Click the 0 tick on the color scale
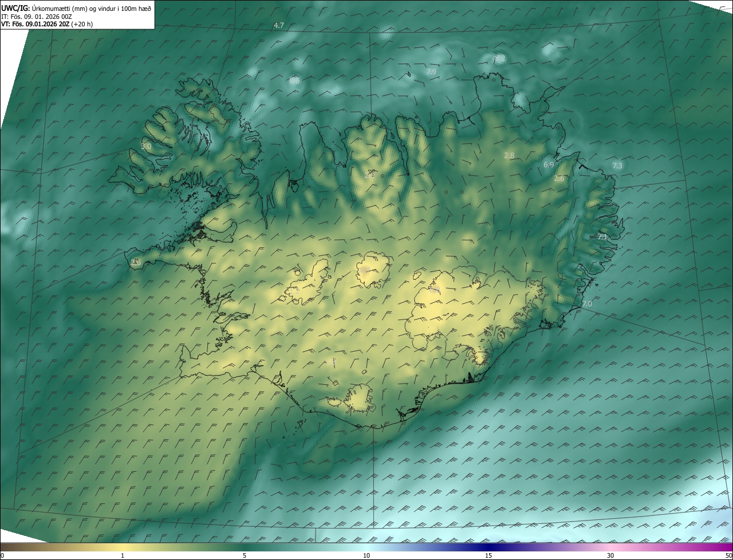 2,556
